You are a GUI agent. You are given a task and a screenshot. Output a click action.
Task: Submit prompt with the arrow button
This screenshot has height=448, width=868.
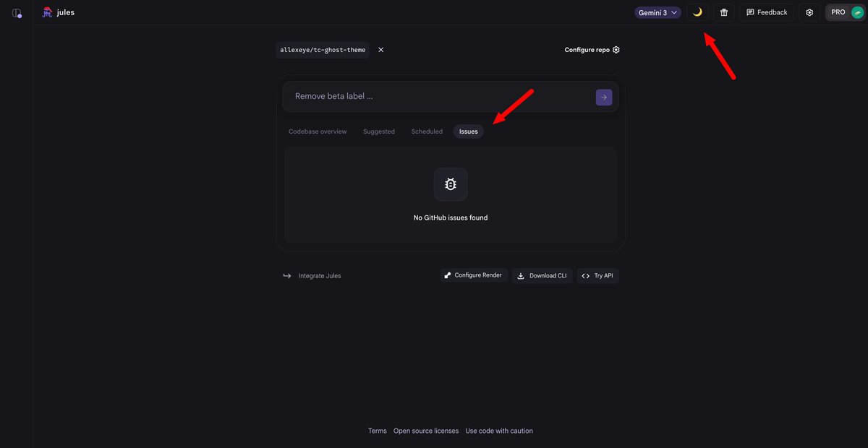click(x=604, y=97)
